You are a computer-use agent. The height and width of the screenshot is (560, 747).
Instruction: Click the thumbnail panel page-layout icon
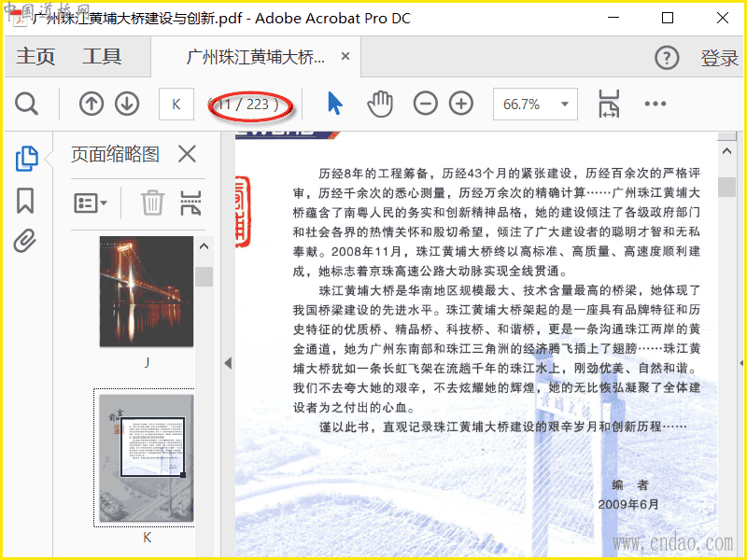coord(190,203)
